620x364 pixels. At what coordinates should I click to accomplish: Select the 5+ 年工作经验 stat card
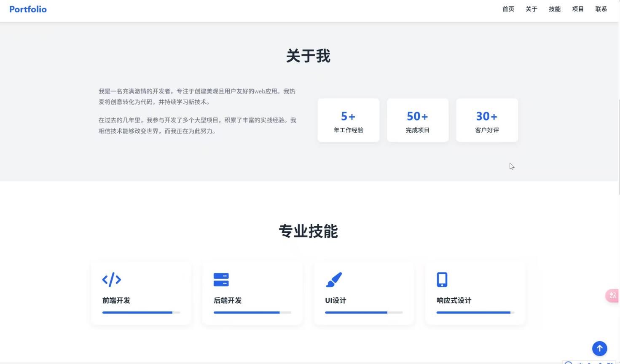(348, 120)
